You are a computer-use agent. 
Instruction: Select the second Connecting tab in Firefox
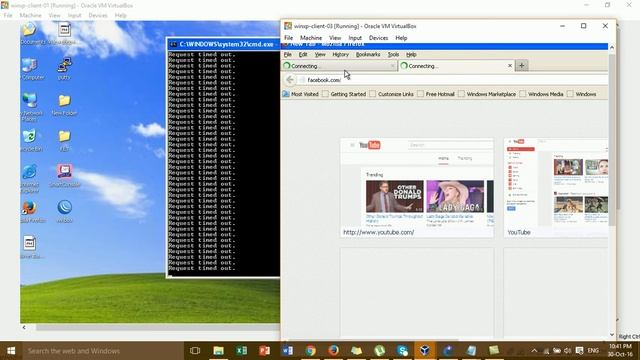(x=455, y=66)
